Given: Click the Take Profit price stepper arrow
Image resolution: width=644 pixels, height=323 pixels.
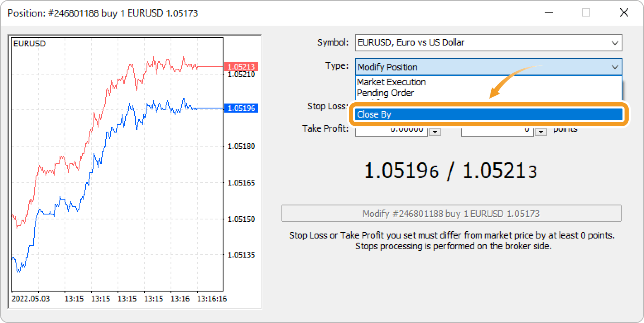Looking at the screenshot, I should 435,132.
